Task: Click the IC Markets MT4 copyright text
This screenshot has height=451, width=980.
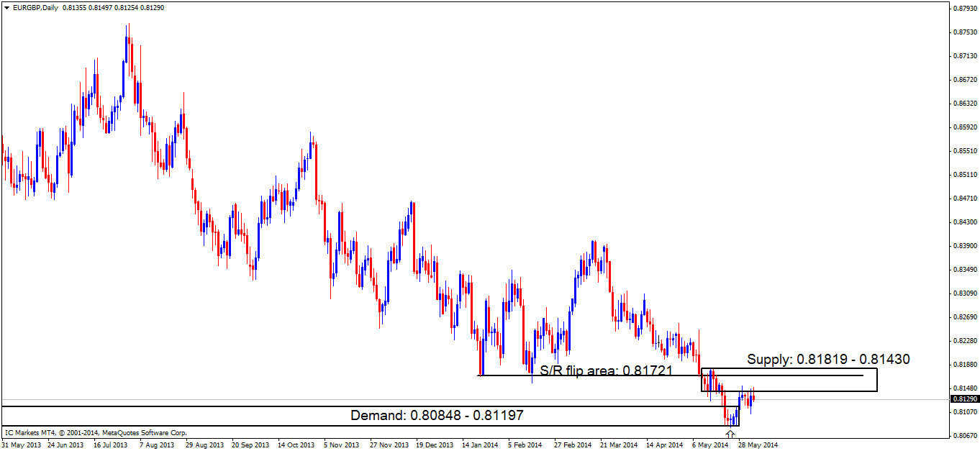Action: pos(96,433)
